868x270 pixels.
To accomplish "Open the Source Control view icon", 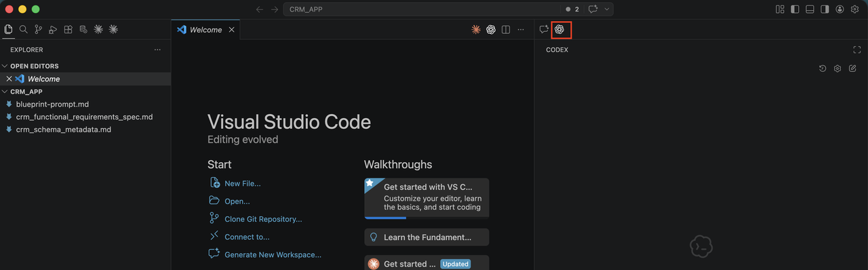I will [38, 30].
